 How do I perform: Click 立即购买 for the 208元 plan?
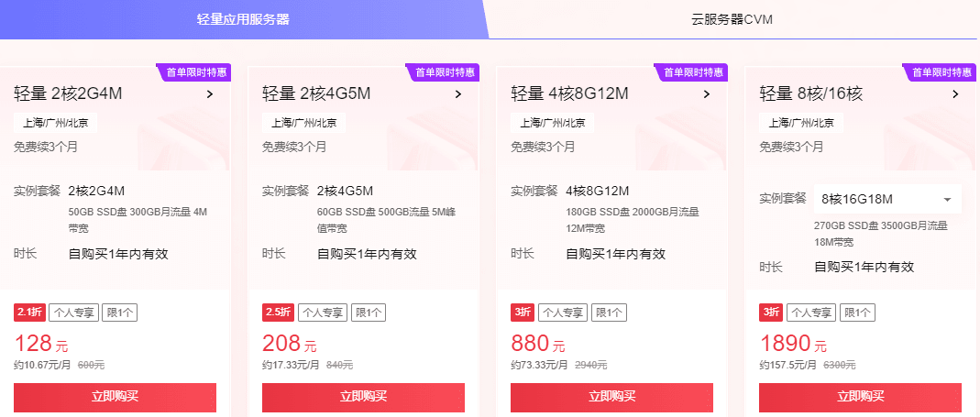[x=363, y=397]
